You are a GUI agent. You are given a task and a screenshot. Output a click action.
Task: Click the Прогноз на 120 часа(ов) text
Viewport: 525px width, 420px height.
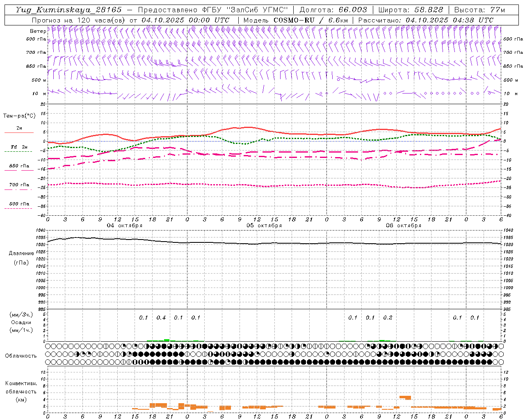[x=79, y=20]
